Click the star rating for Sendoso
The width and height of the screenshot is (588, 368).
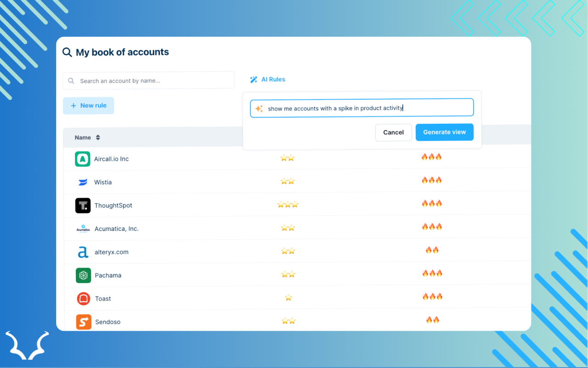[x=288, y=321]
